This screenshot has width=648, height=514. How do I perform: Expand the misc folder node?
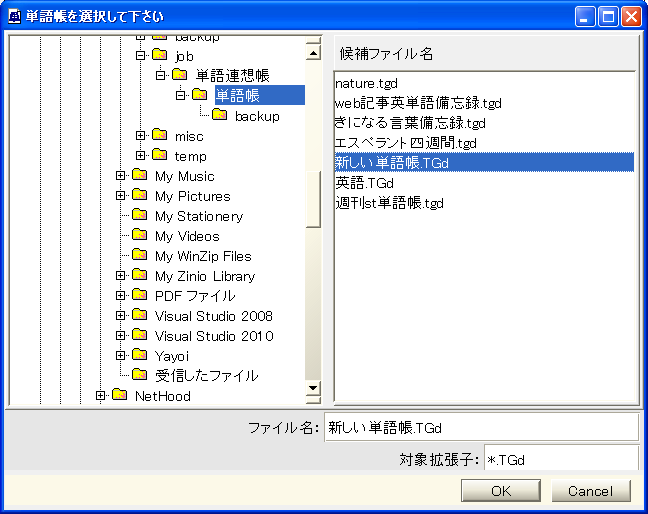click(x=141, y=136)
